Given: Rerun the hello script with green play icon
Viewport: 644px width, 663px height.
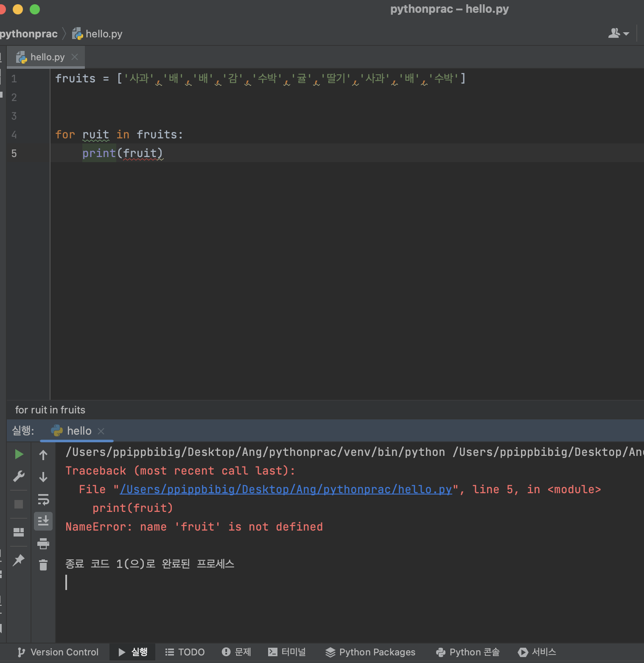Looking at the screenshot, I should [x=19, y=455].
